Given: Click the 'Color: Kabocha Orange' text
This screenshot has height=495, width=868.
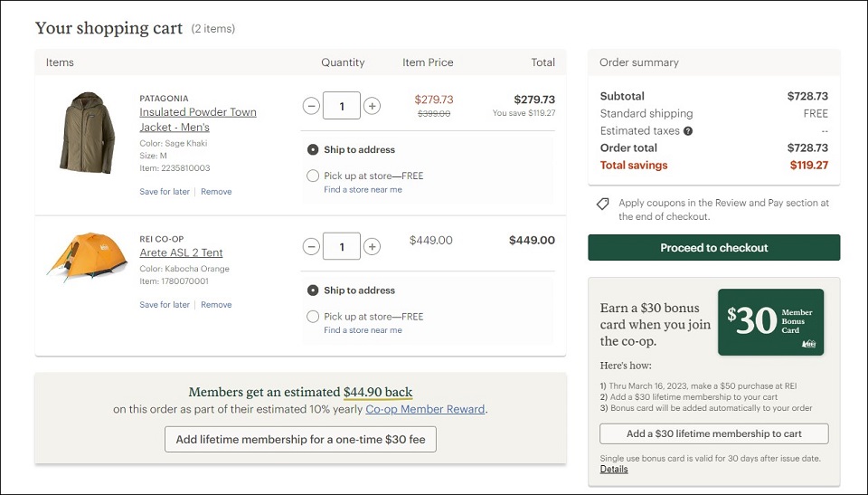Looking at the screenshot, I should pyautogui.click(x=184, y=269).
